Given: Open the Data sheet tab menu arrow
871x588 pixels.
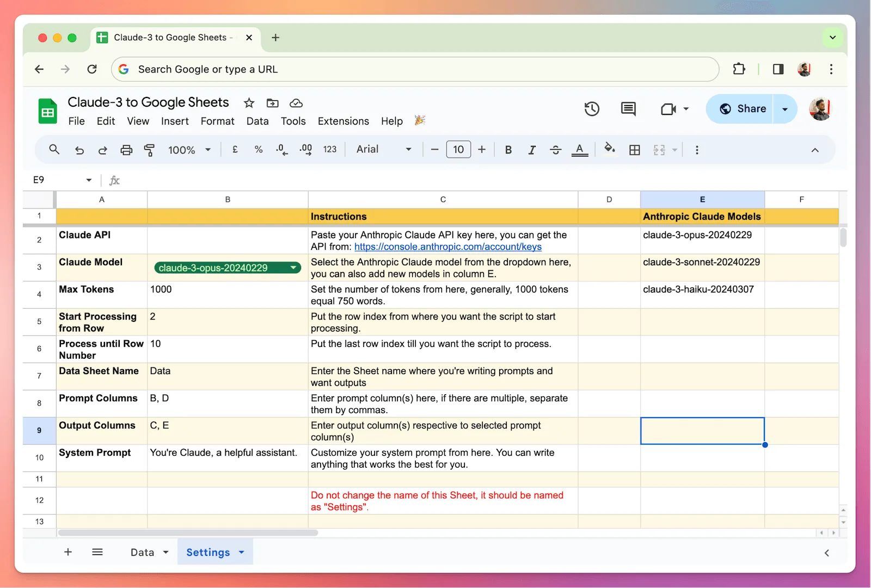Looking at the screenshot, I should coord(166,552).
